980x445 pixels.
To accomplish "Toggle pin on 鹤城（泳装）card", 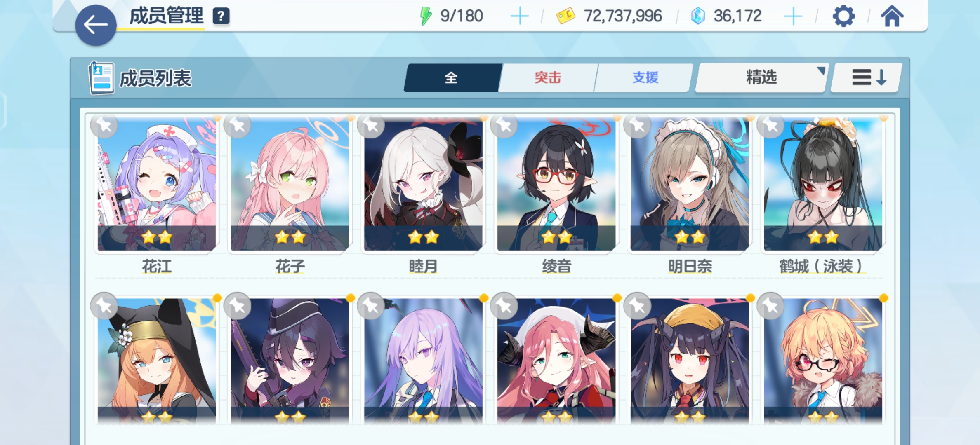I will 771,125.
